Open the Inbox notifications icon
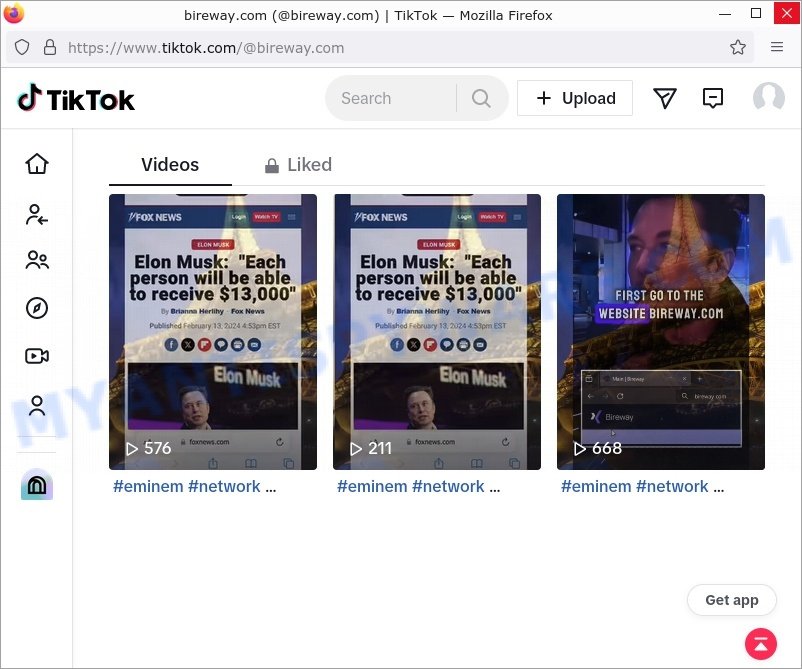 tap(712, 98)
